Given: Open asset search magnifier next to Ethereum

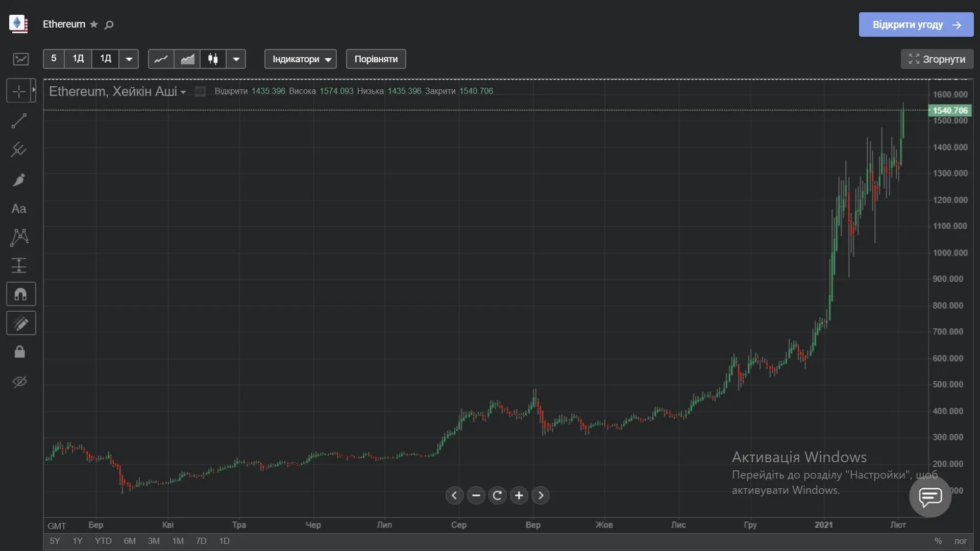Looking at the screenshot, I should [109, 24].
